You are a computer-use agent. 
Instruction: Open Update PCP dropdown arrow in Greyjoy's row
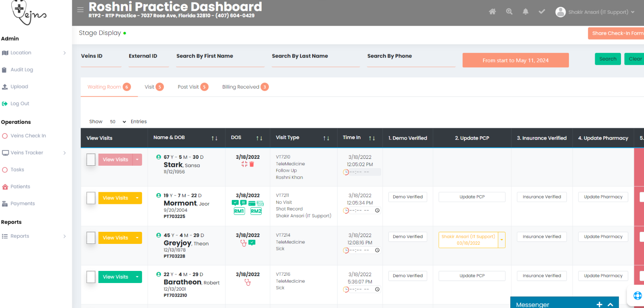[x=502, y=240]
